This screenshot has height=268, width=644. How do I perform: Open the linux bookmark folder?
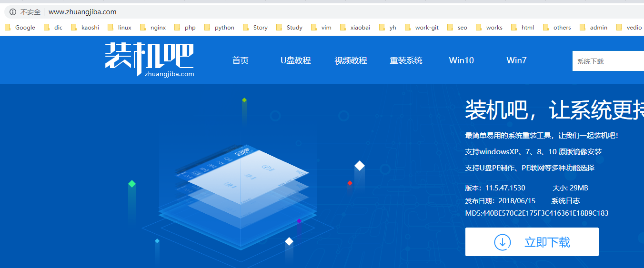[120, 28]
